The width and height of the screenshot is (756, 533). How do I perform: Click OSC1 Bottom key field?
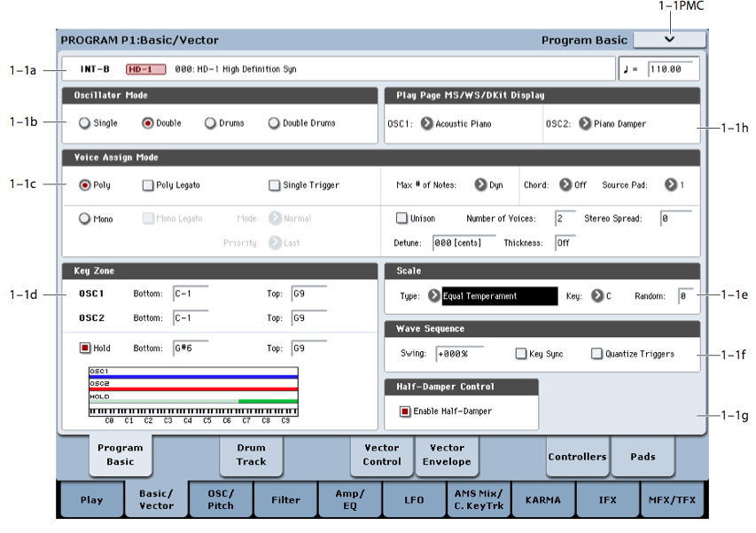(191, 294)
